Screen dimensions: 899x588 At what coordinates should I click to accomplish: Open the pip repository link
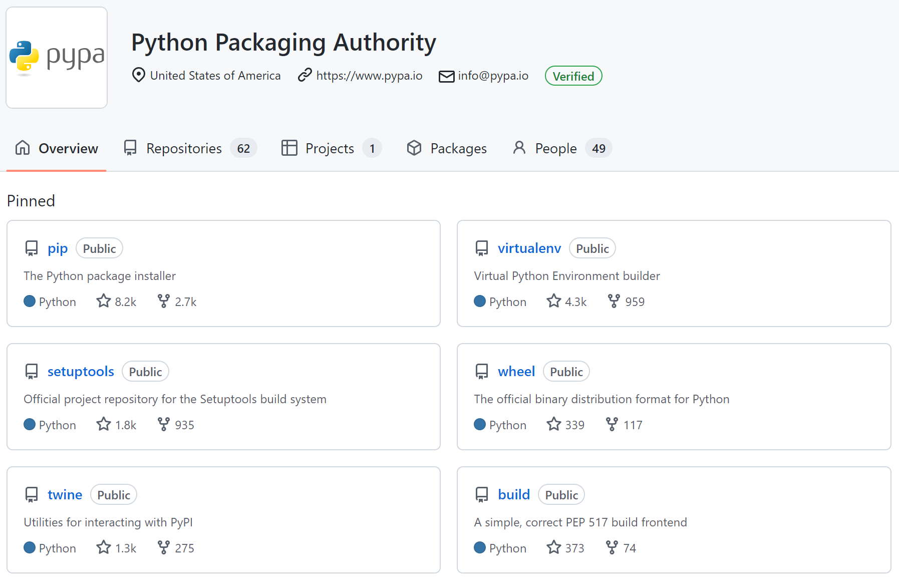pyautogui.click(x=58, y=248)
